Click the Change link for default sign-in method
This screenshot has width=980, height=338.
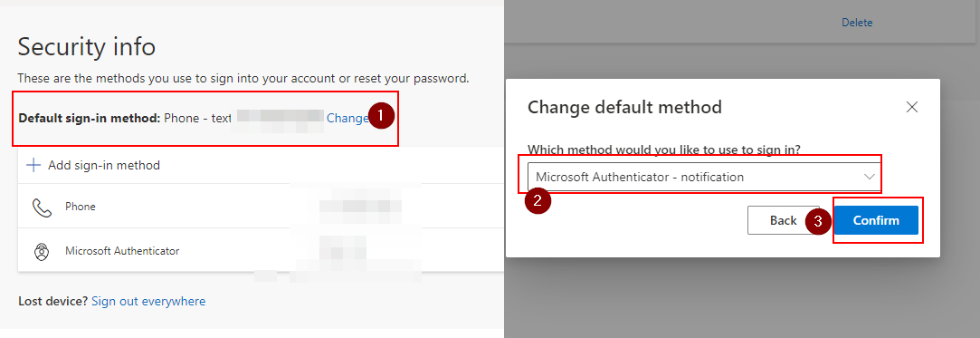(347, 118)
